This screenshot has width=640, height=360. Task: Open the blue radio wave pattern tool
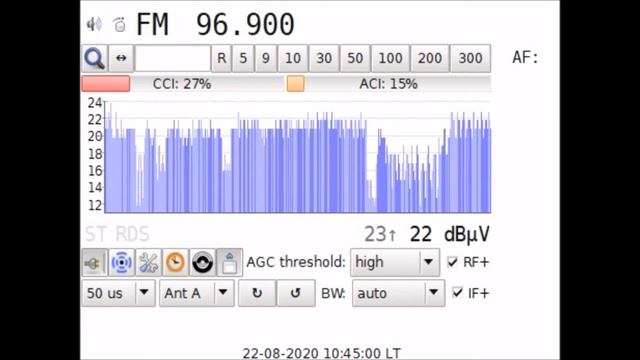pyautogui.click(x=121, y=262)
